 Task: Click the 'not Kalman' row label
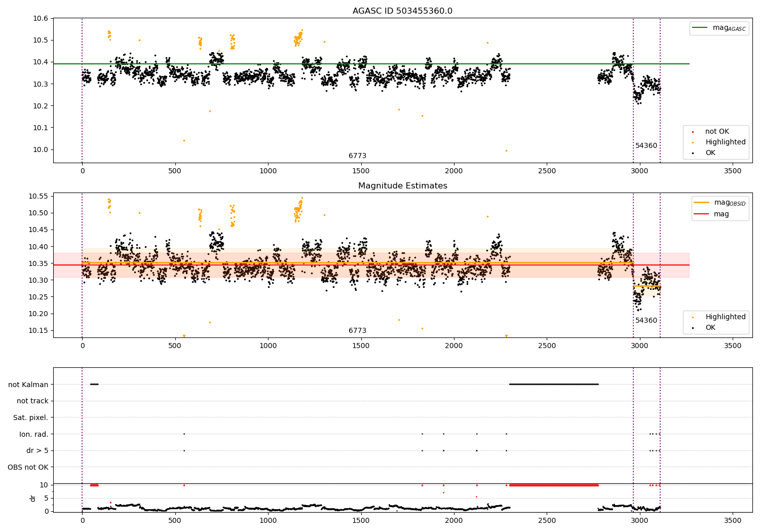28,385
